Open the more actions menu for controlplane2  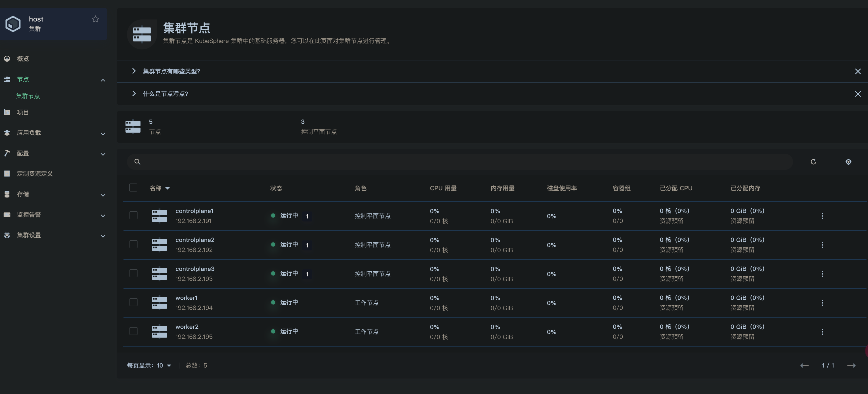click(x=822, y=245)
